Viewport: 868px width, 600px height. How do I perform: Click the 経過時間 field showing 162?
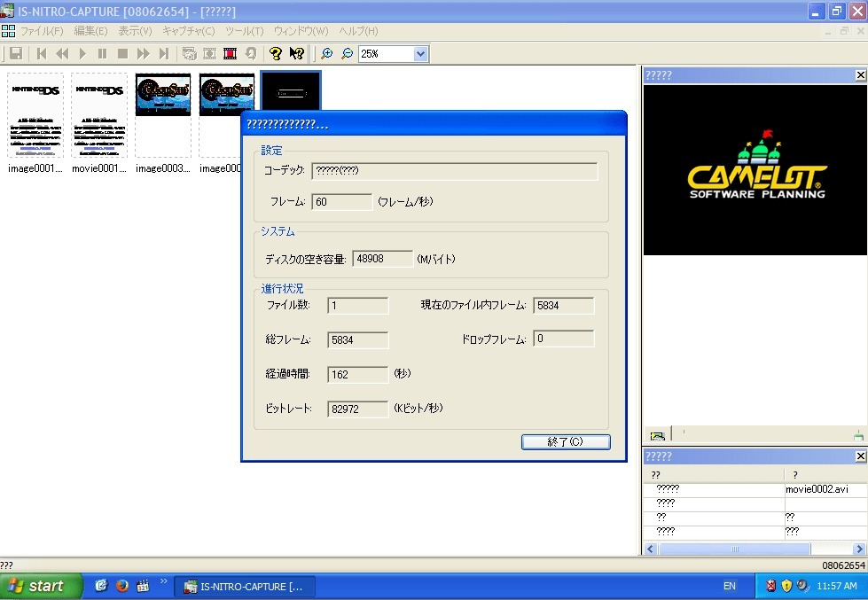click(358, 375)
